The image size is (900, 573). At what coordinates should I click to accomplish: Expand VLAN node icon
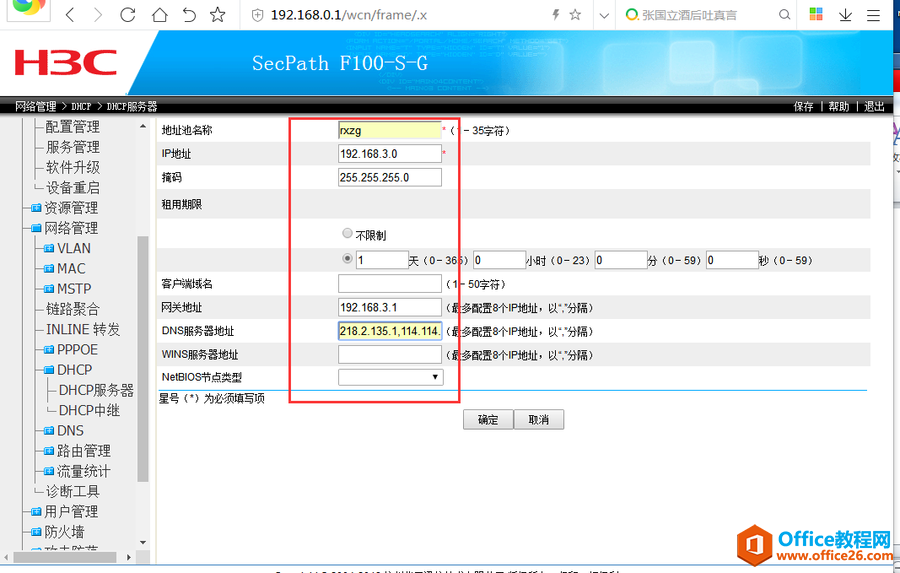[49, 249]
